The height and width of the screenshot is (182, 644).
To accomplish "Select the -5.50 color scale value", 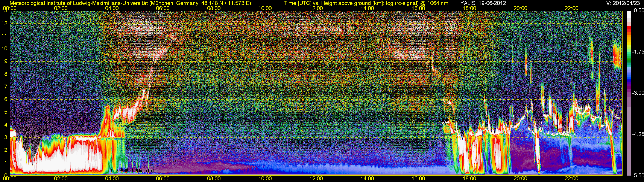I will (638, 176).
